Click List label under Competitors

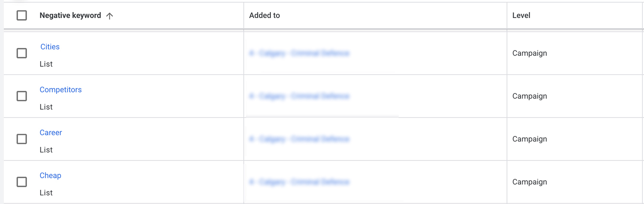pos(46,107)
